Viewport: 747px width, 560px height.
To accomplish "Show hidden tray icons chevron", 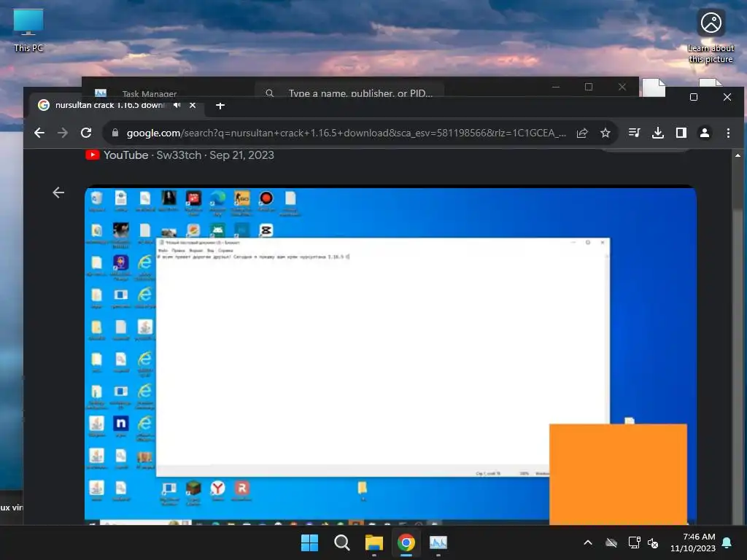I will [x=588, y=542].
